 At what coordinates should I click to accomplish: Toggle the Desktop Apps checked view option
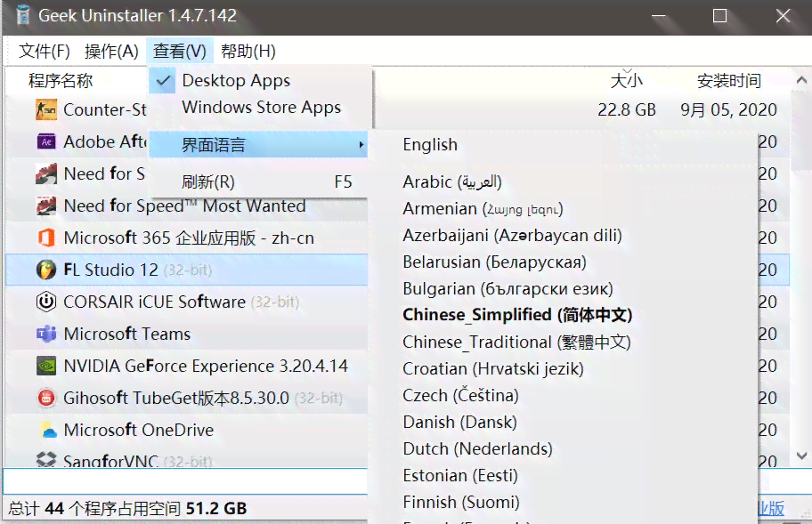[261, 81]
